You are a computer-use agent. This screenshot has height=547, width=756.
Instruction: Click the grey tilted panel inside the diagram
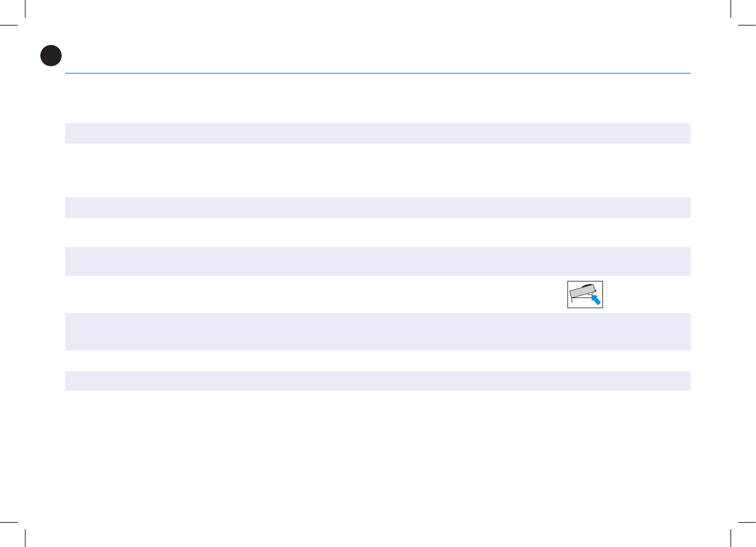click(582, 292)
